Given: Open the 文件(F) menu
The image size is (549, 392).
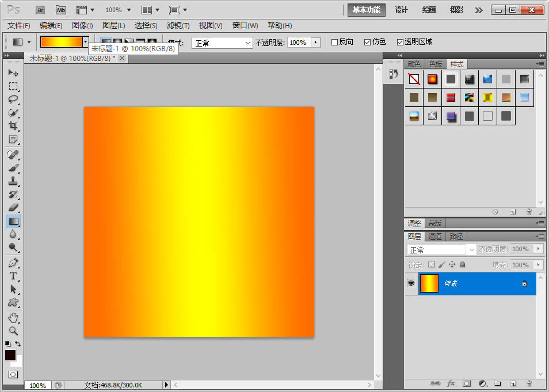Looking at the screenshot, I should pyautogui.click(x=19, y=25).
